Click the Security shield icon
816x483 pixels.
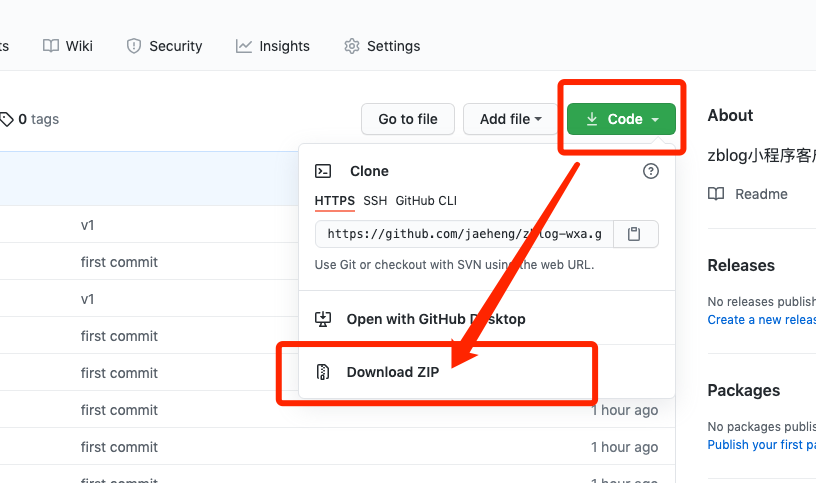click(134, 46)
